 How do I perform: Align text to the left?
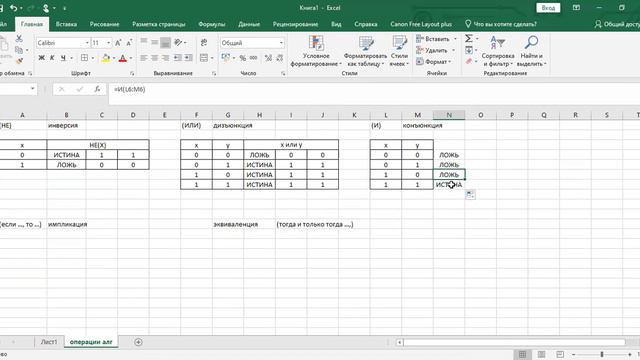(144, 58)
